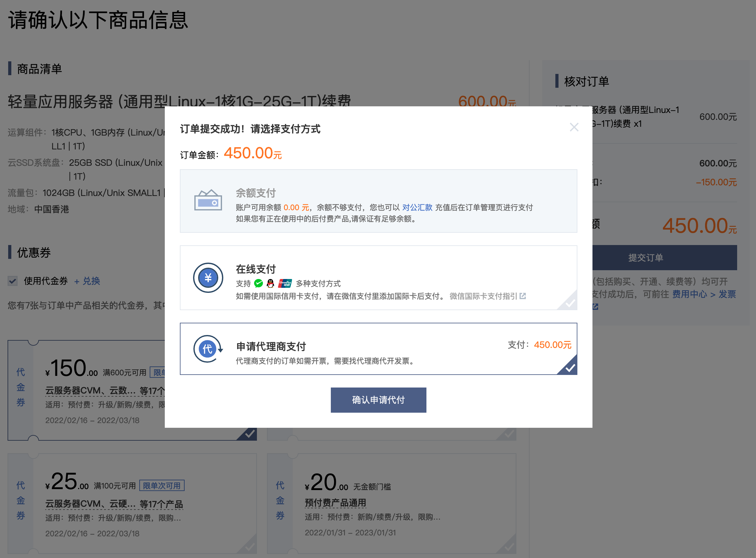Click the QQ wallet penguin icon
The height and width of the screenshot is (558, 756).
click(x=270, y=283)
